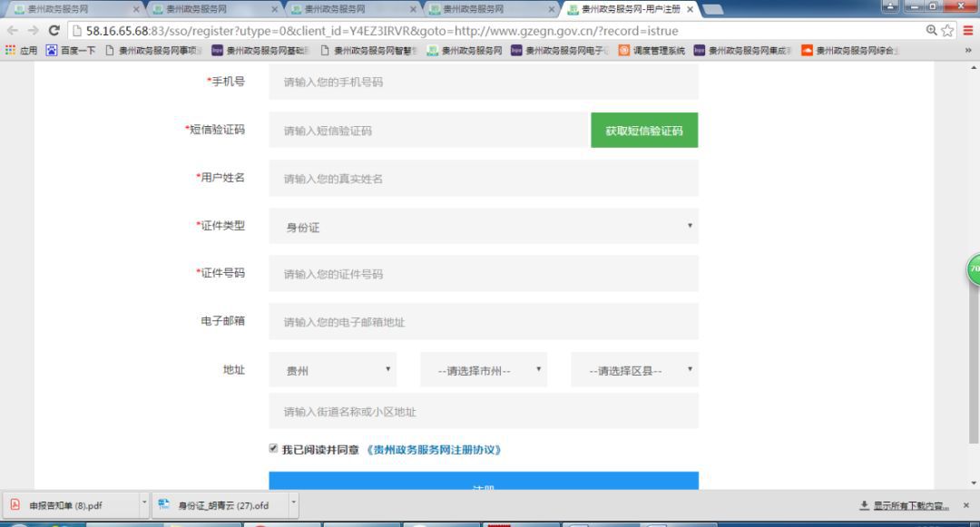
Task: Go back using browser back arrow
Action: coord(13,31)
